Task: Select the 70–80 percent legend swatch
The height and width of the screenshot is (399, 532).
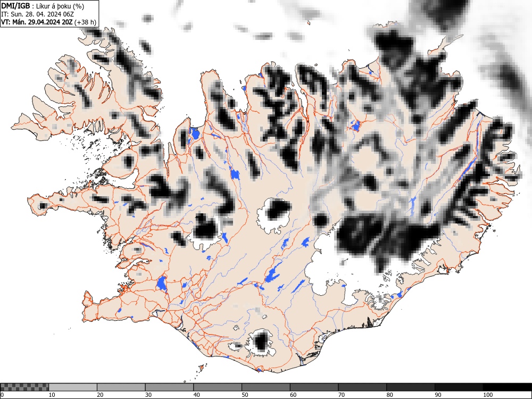Action: [x=362, y=387]
